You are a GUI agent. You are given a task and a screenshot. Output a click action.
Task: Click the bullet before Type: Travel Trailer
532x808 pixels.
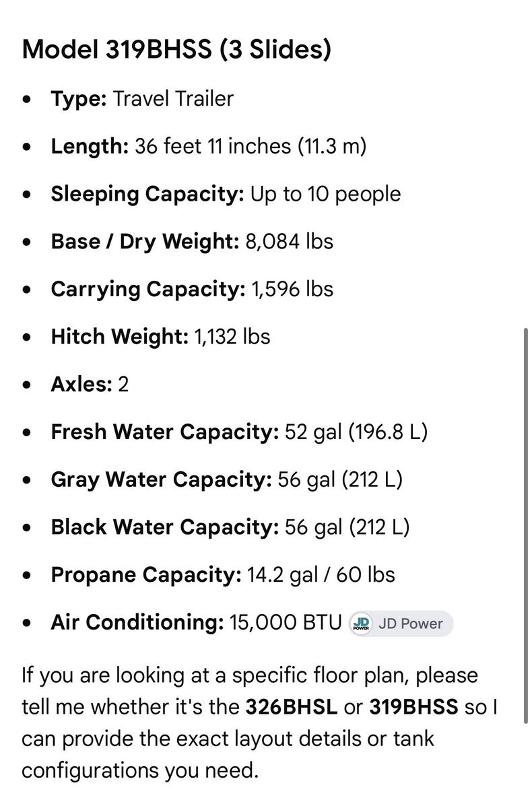tap(26, 100)
